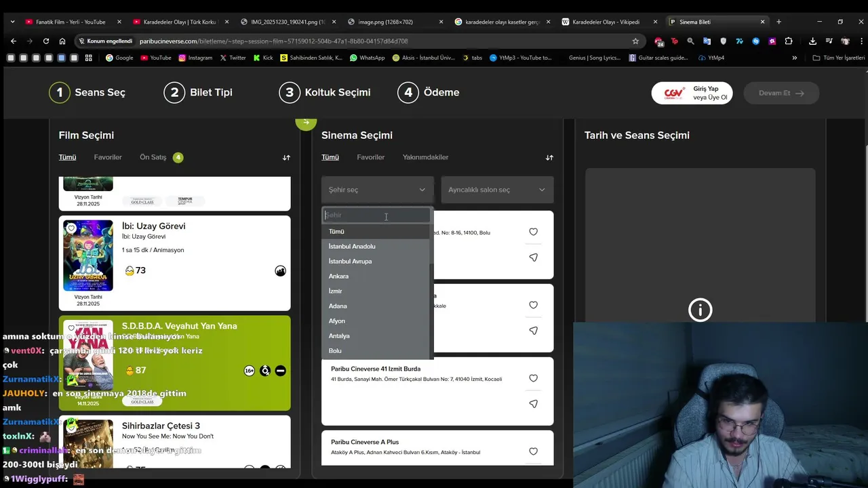This screenshot has height=488, width=868.
Task: Choose Antalya from city list
Action: (x=376, y=335)
